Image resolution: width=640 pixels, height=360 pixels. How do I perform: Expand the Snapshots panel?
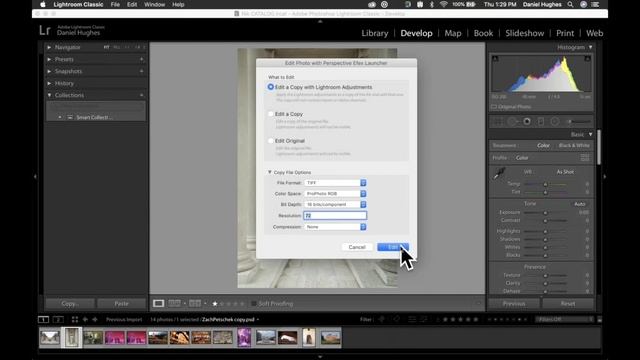[x=49, y=71]
